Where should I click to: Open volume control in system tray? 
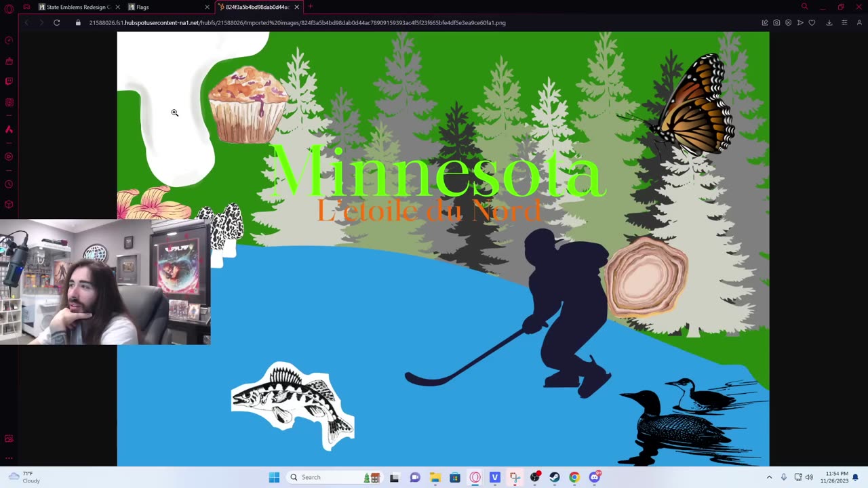[809, 477]
